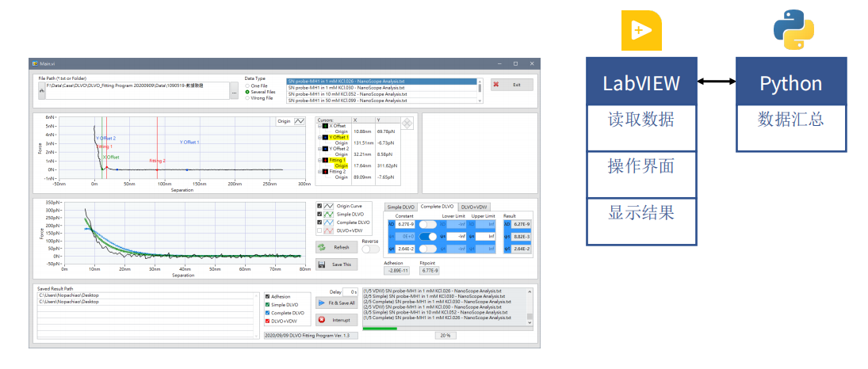Click the blue Complete DLVO line sample icon
This screenshot has height=369, width=868.
point(329,223)
